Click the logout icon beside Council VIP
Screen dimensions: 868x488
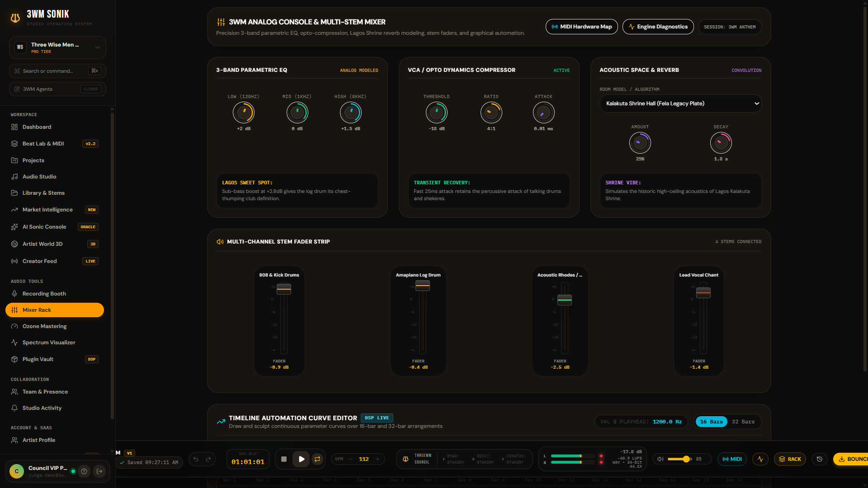[x=99, y=471]
